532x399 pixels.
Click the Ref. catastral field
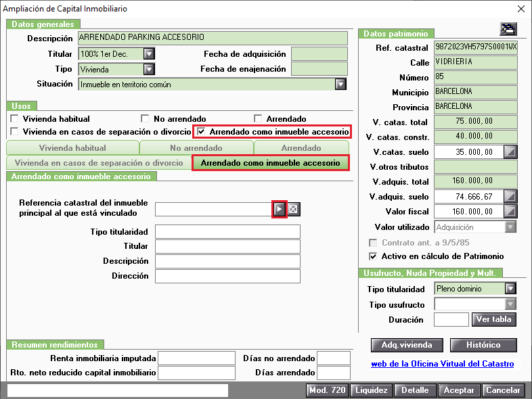tap(476, 47)
